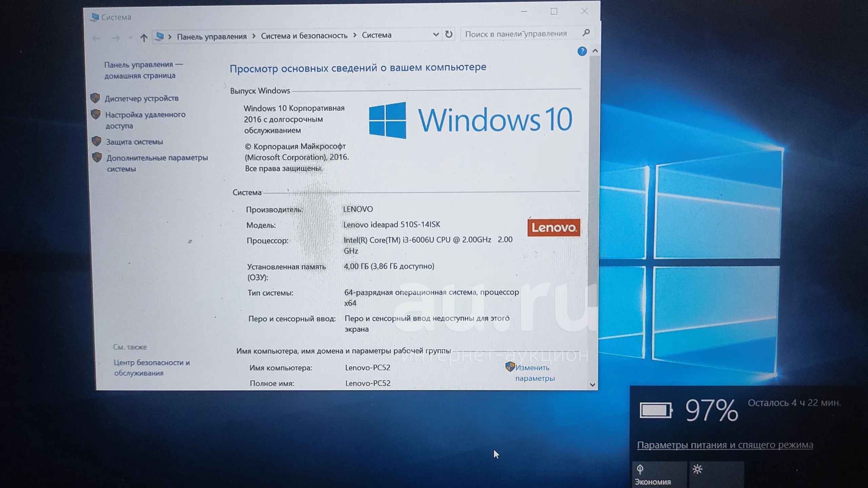This screenshot has width=868, height=488.
Task: Click shield icon beside Дополнительные параметры системы
Action: coord(97,157)
